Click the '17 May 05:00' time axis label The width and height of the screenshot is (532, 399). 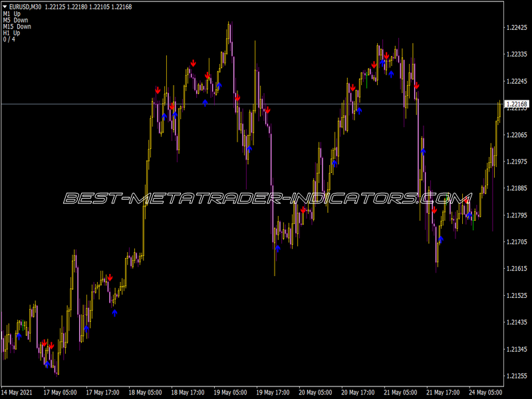[60, 392]
